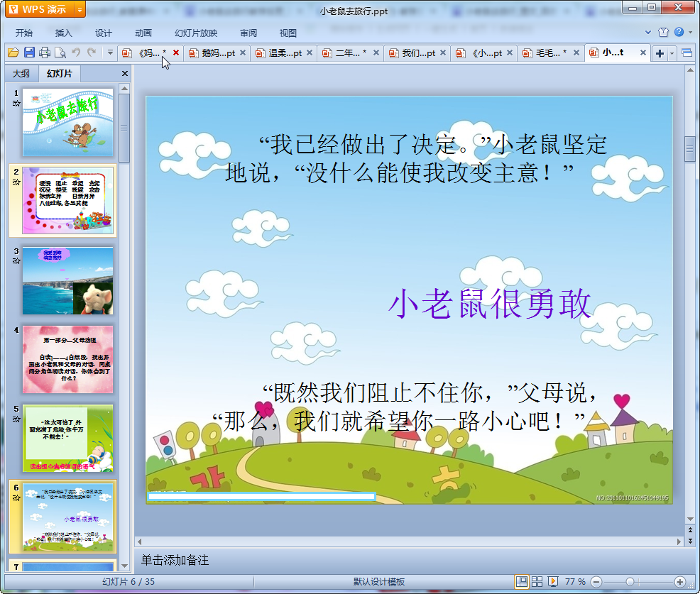Go to previous slide with double-up arrow
This screenshot has height=594, width=700.
click(x=690, y=530)
